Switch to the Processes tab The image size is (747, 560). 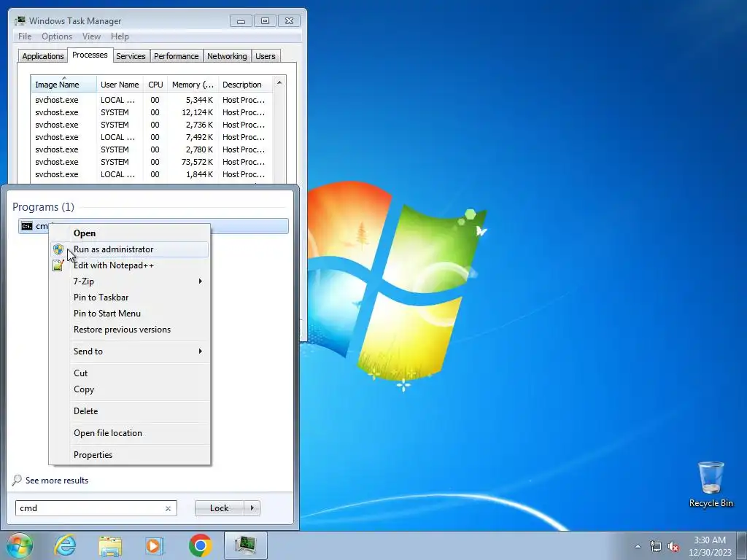(x=90, y=55)
